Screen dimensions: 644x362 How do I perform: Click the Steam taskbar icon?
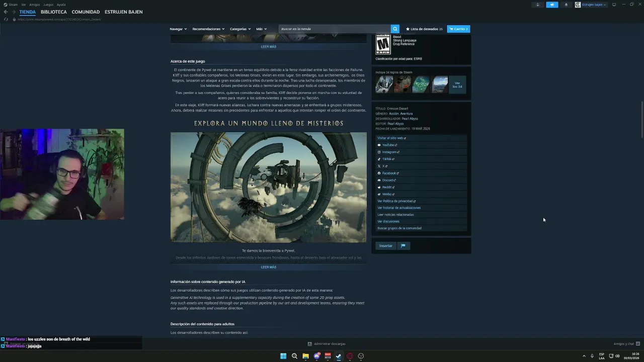point(339,356)
